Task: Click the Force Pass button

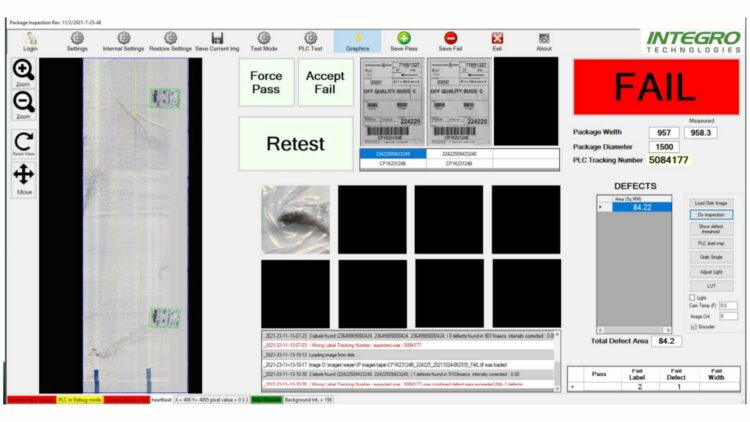Action: coord(266,82)
